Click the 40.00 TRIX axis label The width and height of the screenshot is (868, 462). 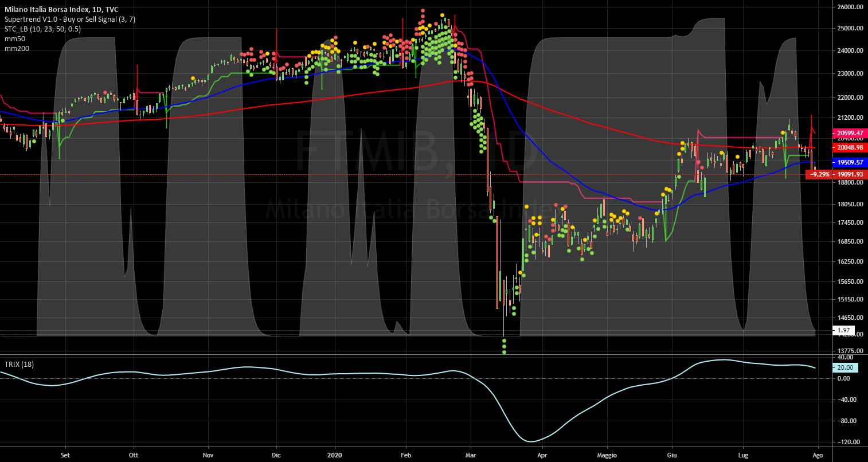pos(844,357)
